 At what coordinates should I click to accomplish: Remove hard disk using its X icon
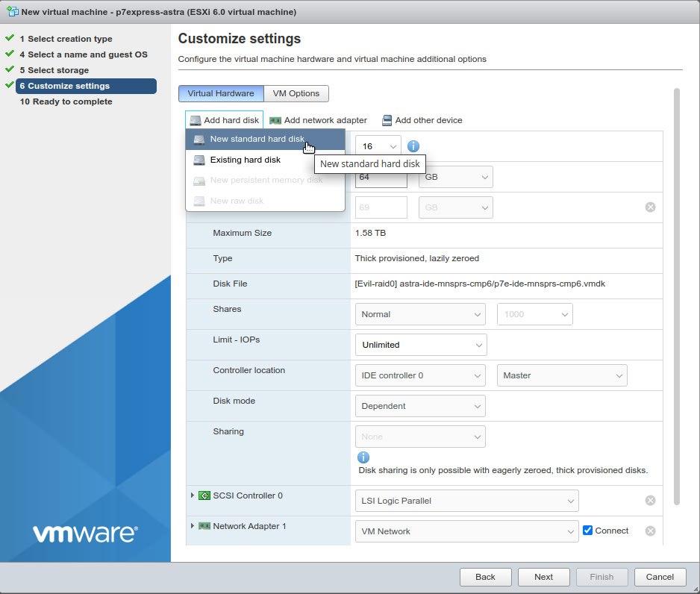point(650,207)
